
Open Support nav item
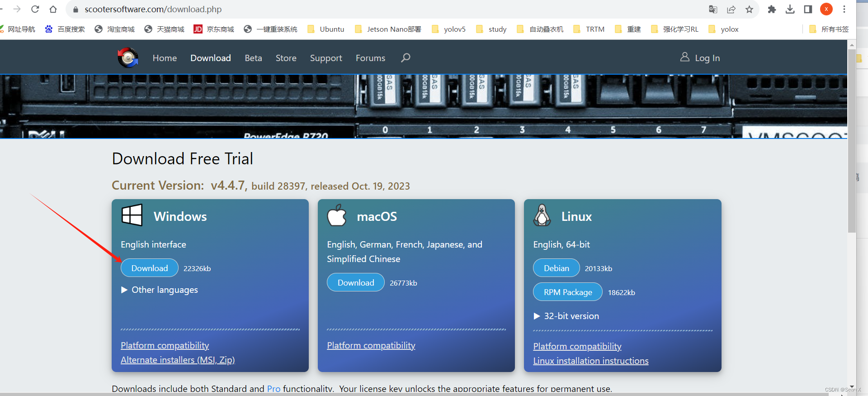click(326, 58)
